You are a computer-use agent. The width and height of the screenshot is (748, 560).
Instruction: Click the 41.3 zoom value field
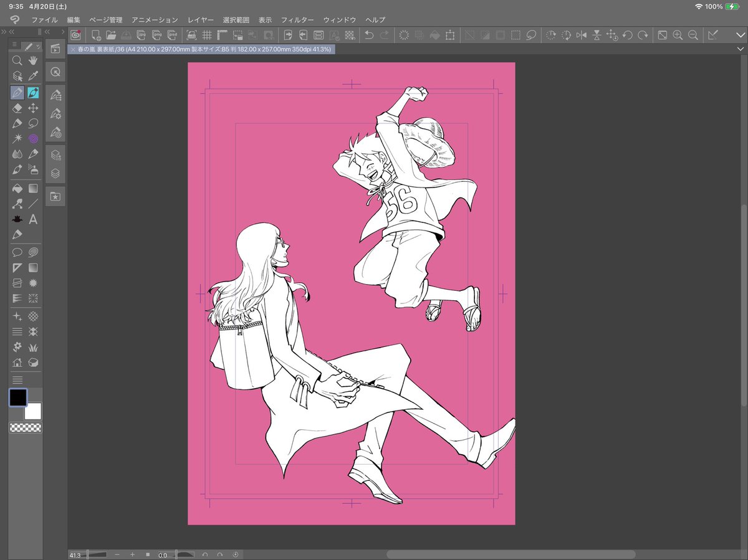pos(75,554)
